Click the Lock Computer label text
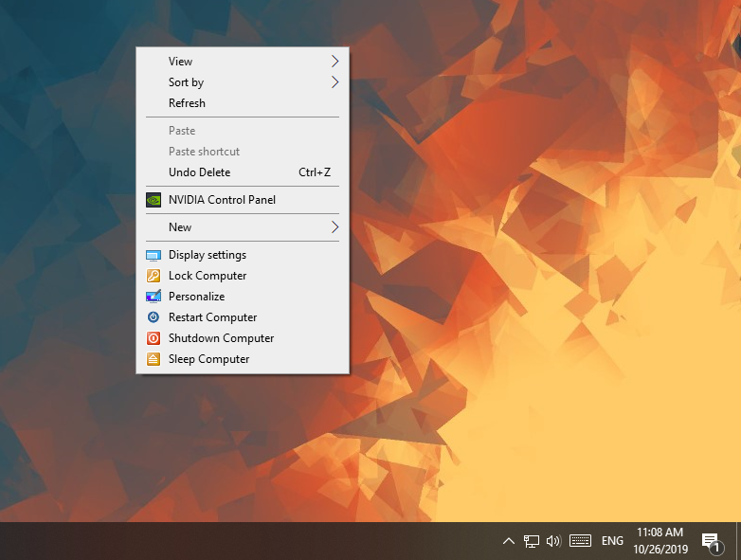Screen dimensions: 741x560 click(208, 276)
